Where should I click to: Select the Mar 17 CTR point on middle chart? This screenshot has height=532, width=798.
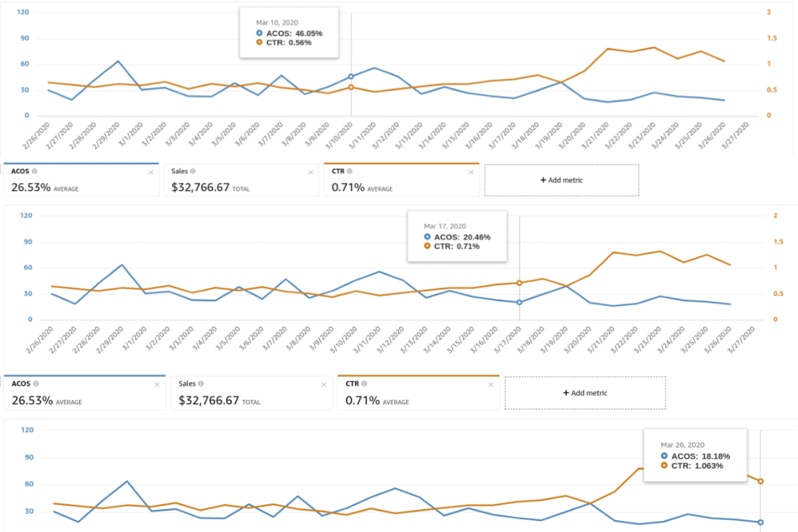519,283
